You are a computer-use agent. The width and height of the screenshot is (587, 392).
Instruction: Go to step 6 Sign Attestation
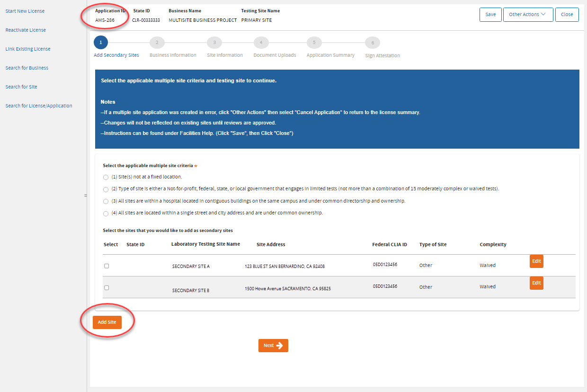[373, 43]
